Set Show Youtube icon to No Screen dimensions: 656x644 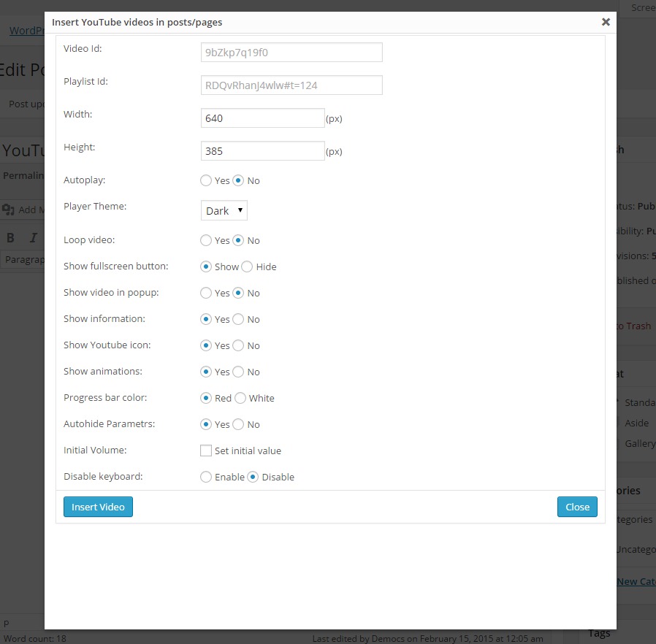(x=238, y=346)
